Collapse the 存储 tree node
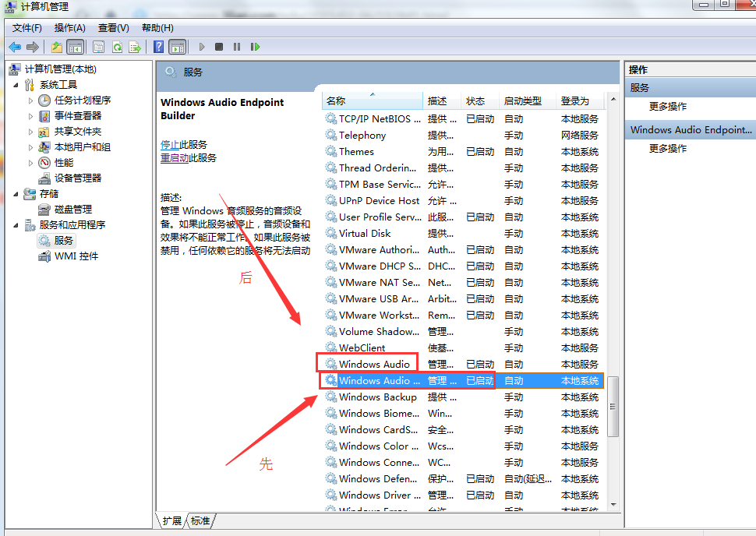The height and width of the screenshot is (536, 756). (16, 194)
